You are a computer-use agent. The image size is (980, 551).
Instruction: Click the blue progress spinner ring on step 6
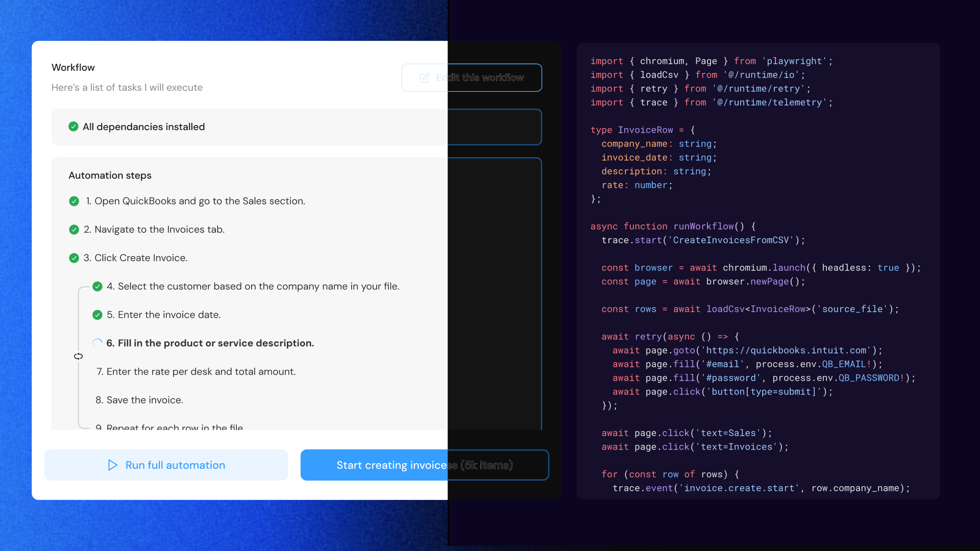(x=97, y=343)
